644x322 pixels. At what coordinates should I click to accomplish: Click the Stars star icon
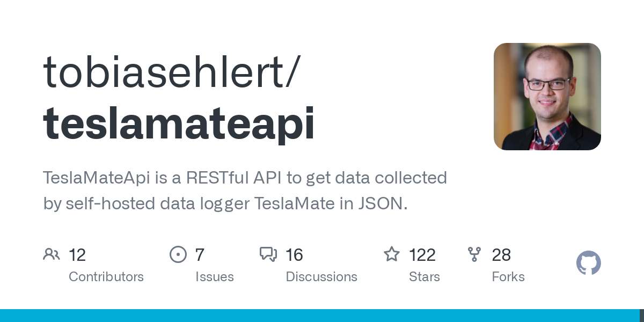coord(392,254)
